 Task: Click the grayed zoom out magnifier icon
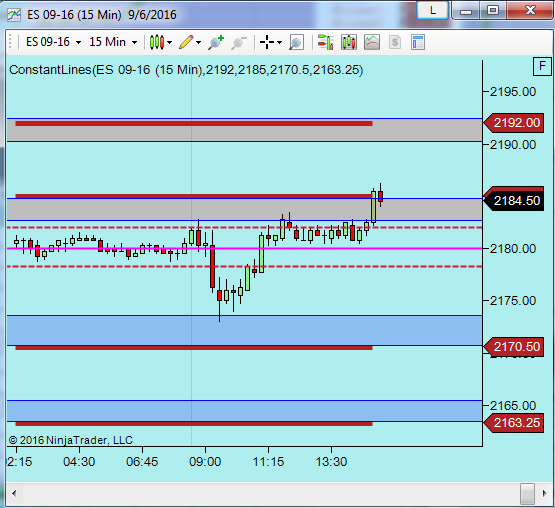(239, 42)
